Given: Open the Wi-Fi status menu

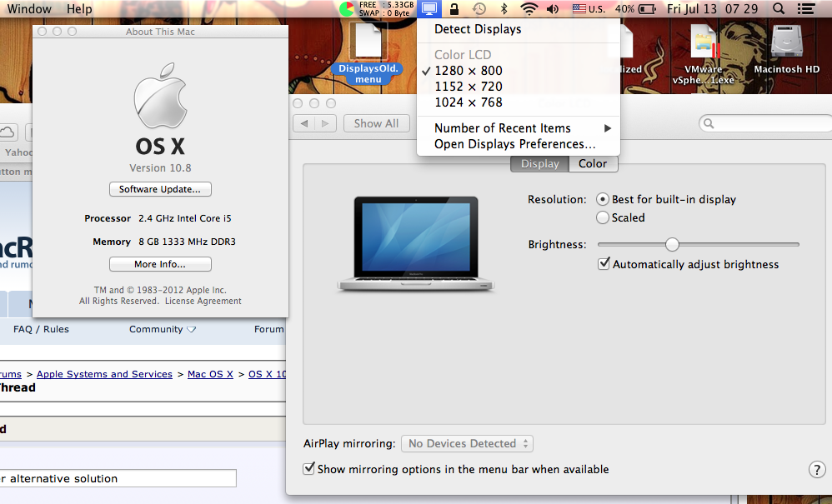Looking at the screenshot, I should click(529, 9).
